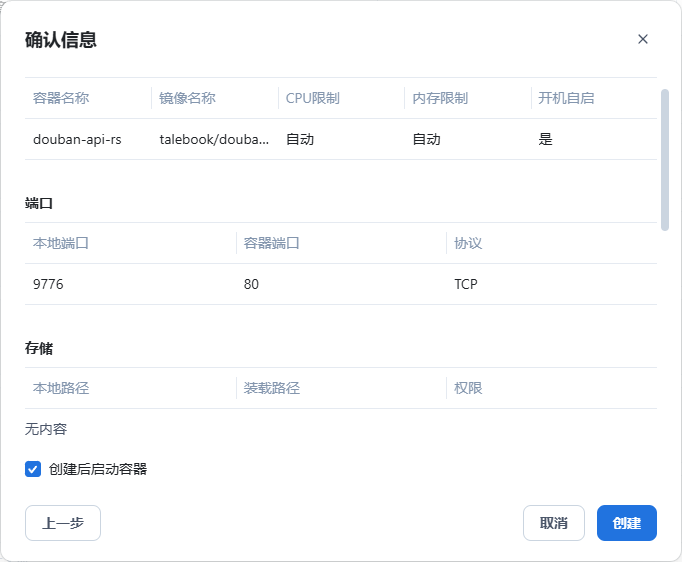
Task: Click the 创建 button
Action: 626,523
